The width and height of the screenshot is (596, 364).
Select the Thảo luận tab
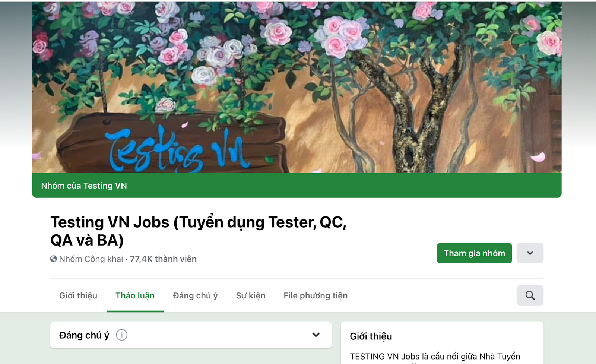[x=135, y=295]
